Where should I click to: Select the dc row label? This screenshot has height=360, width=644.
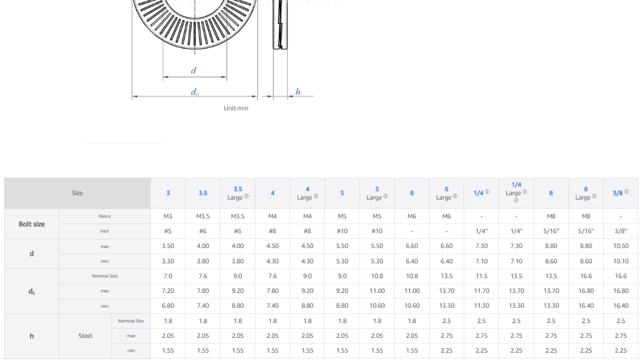31,291
